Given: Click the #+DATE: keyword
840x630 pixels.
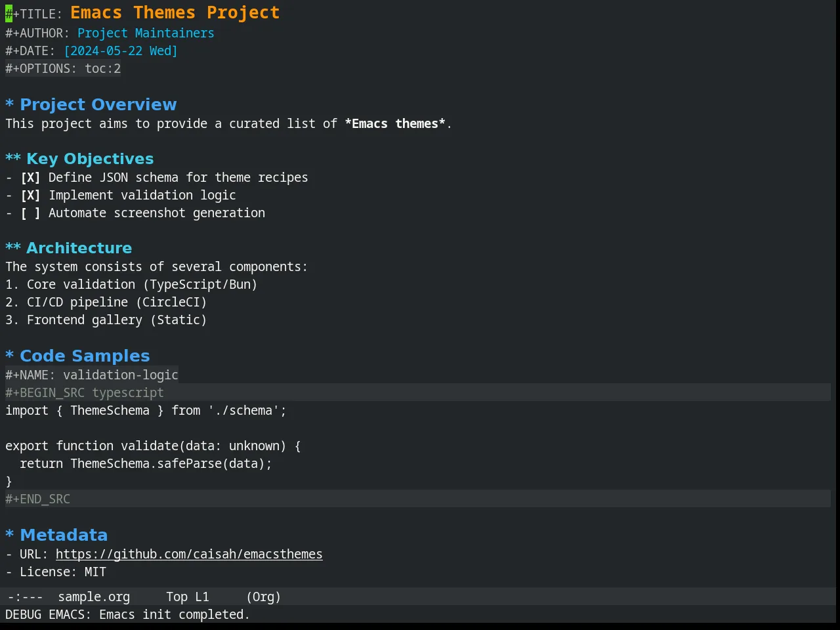Looking at the screenshot, I should pyautogui.click(x=30, y=51).
